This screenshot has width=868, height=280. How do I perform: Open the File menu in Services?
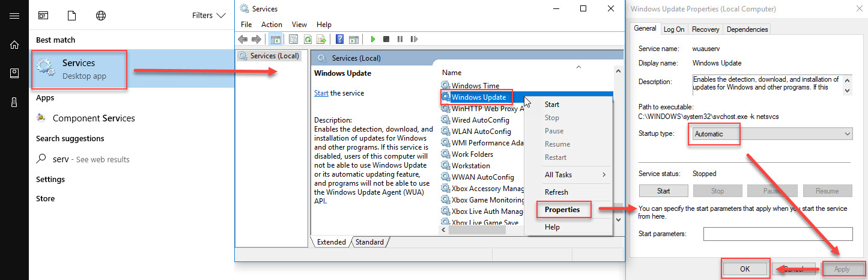(x=246, y=25)
